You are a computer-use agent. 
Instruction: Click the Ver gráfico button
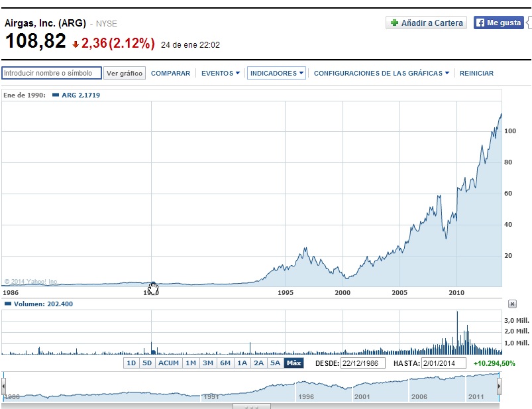click(125, 73)
